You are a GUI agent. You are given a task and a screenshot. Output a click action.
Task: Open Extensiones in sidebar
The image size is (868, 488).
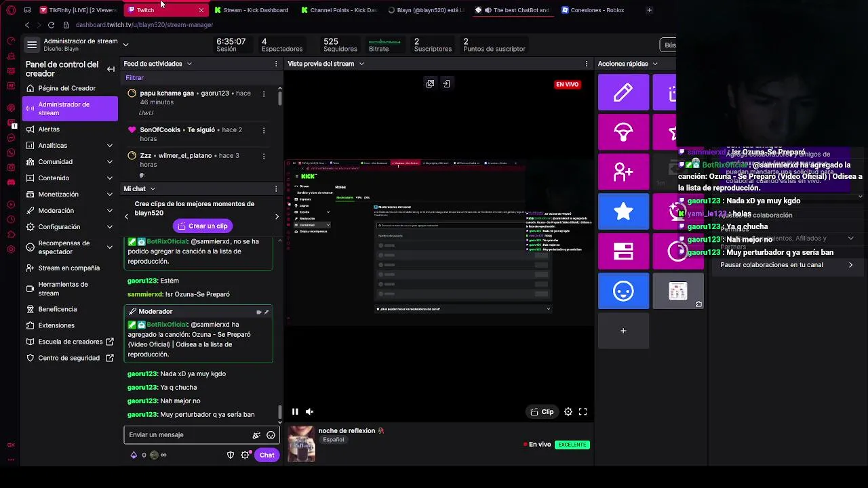(69, 325)
